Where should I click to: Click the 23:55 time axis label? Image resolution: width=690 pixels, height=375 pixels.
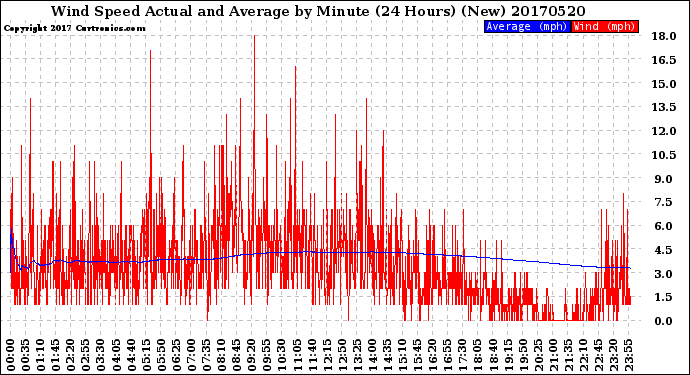coord(629,355)
